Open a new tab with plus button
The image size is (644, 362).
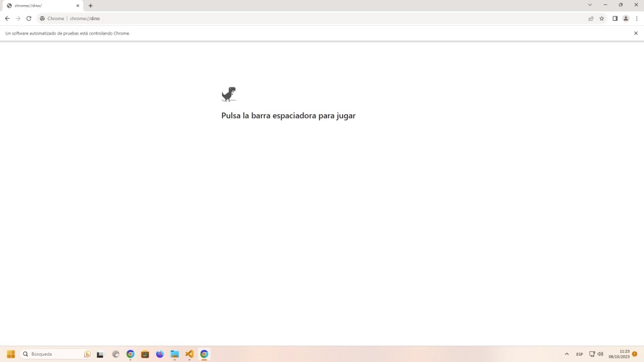91,6
